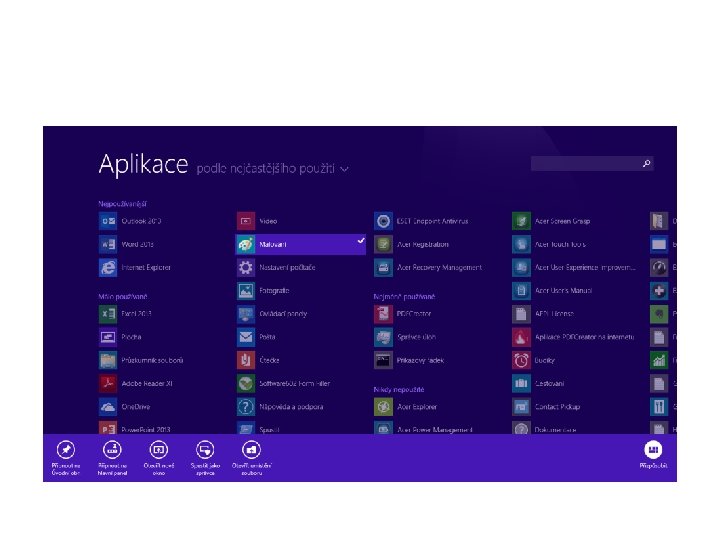The image size is (720, 540).
Task: Expand the sort order dropdown chevron
Action: [344, 169]
